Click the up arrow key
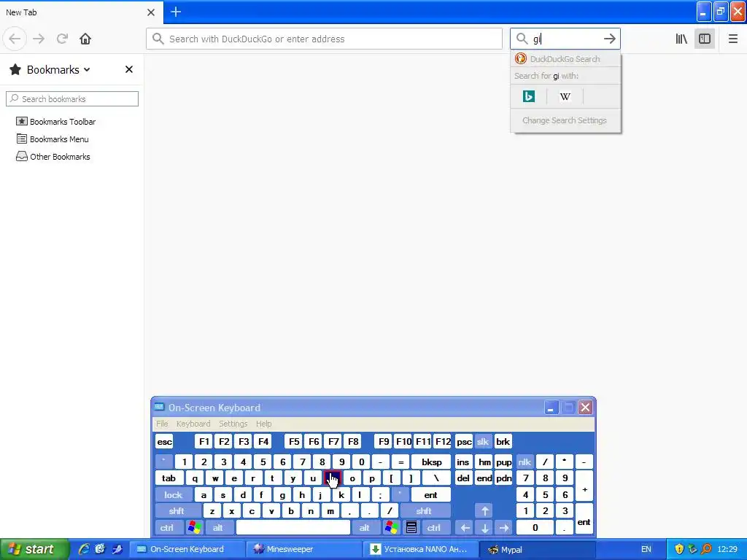This screenshot has height=560, width=747. (484, 511)
